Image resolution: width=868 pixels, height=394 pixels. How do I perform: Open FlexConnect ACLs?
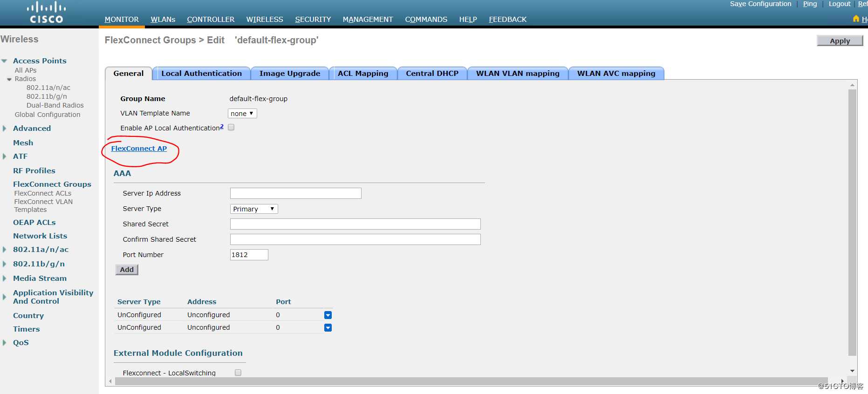(x=43, y=193)
